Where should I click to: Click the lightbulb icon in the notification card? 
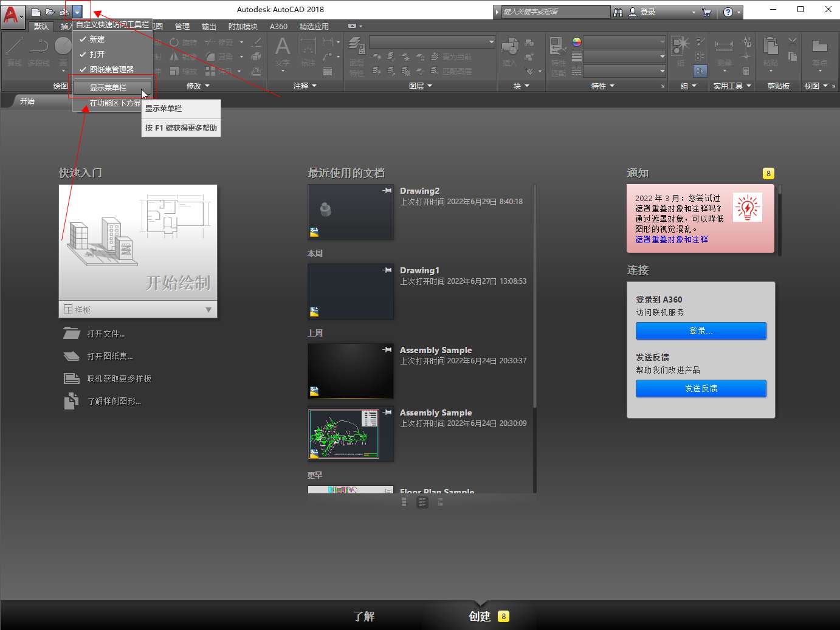[x=747, y=207]
